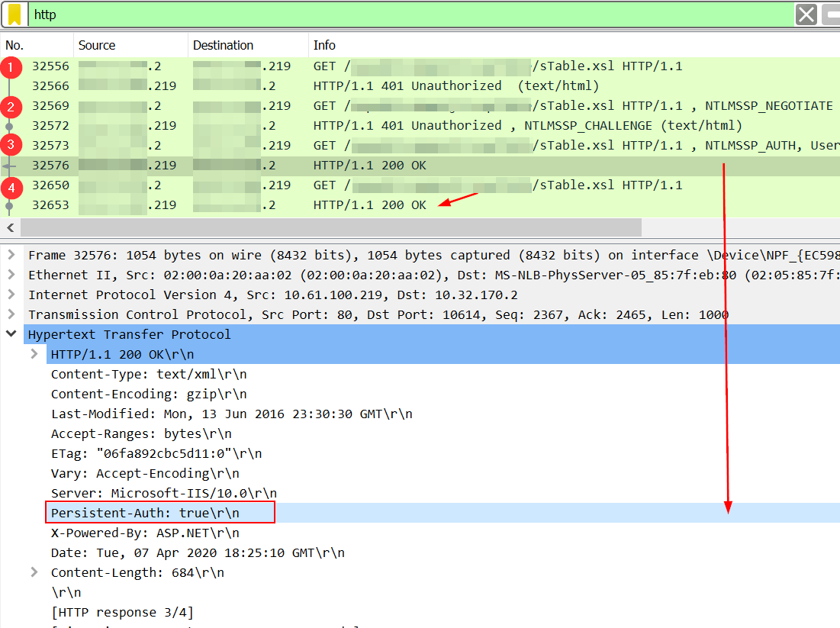The width and height of the screenshot is (840, 628).
Task: Click red circle marker number 1
Action: 11,67
